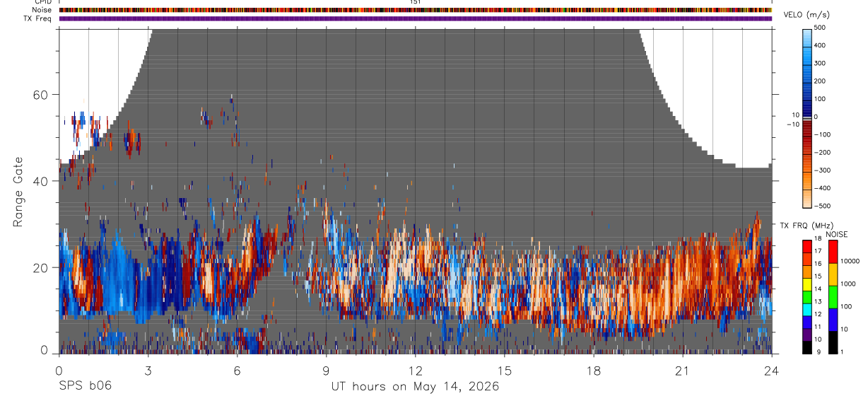Click the VELO (m/s) legend title
Viewport: 868px width, 401px height.
(x=806, y=15)
